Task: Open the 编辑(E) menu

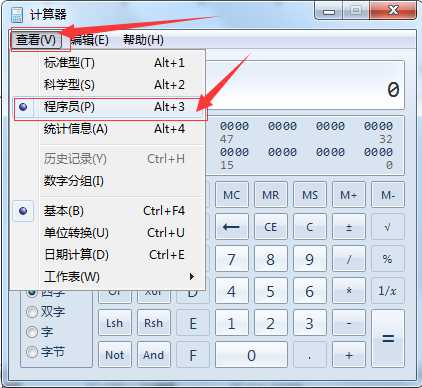Action: click(x=89, y=40)
